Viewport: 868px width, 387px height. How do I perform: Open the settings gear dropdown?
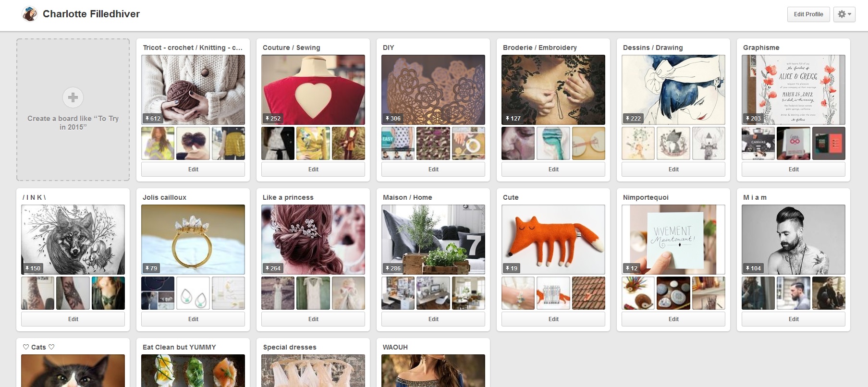(844, 14)
